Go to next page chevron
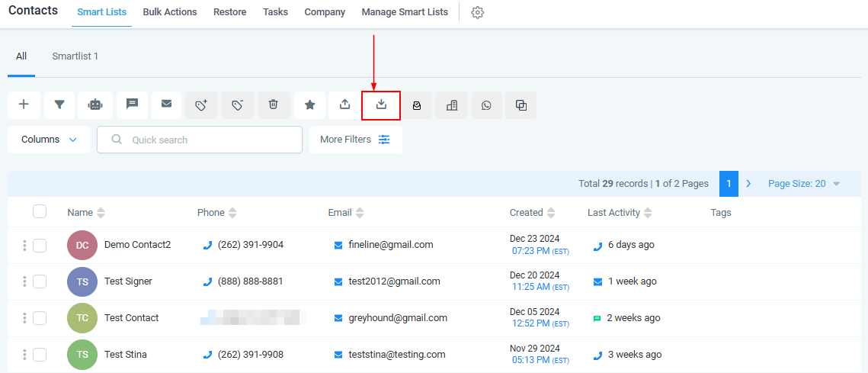This screenshot has width=868, height=373. point(748,184)
